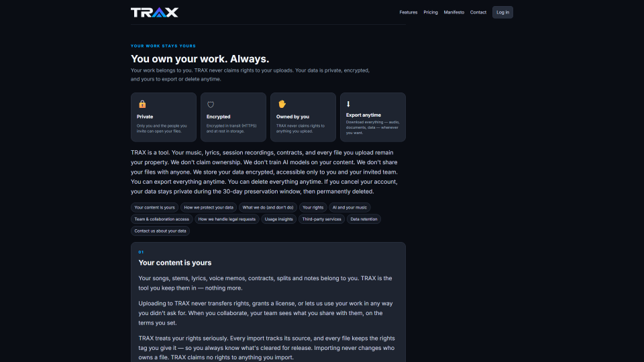Click the 'Export anytime' card title
The image size is (644, 362).
tap(364, 115)
